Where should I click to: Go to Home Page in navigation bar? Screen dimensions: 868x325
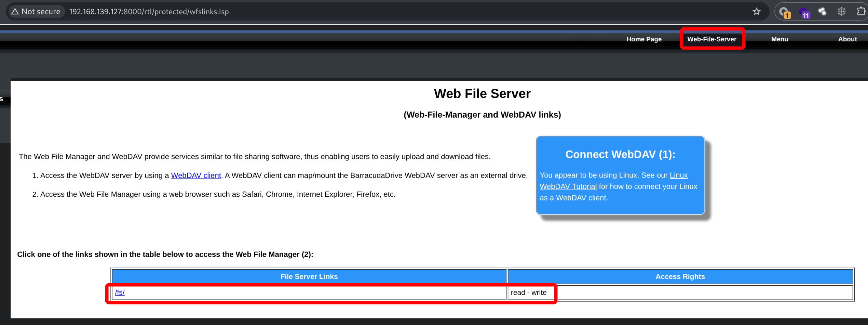click(x=644, y=39)
